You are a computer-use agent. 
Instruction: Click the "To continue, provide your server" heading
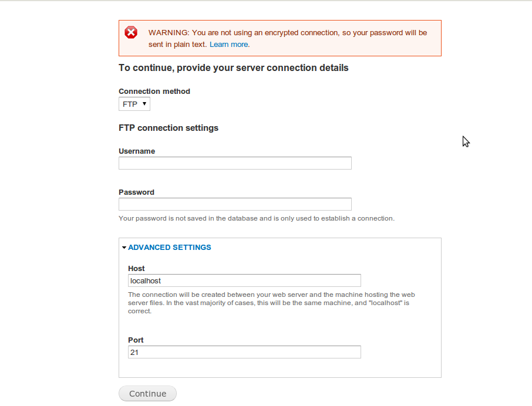point(234,68)
